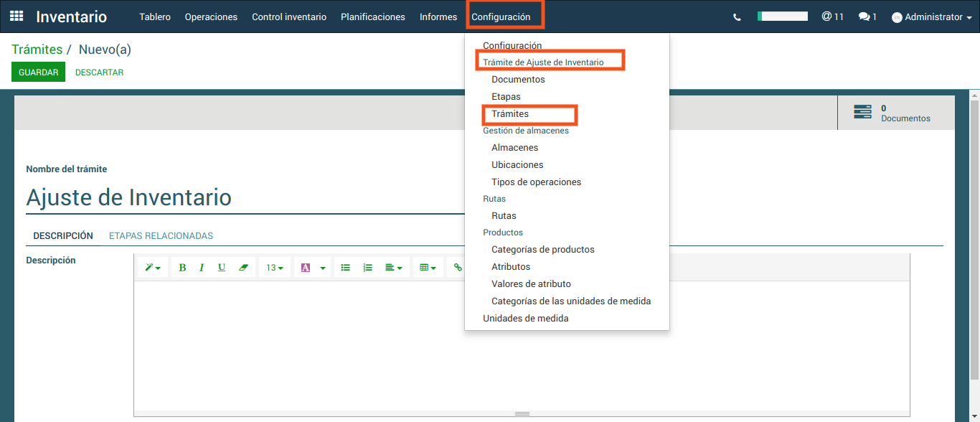Open the @ mentions notifications
Image resolution: width=980 pixels, height=422 pixels.
point(832,17)
